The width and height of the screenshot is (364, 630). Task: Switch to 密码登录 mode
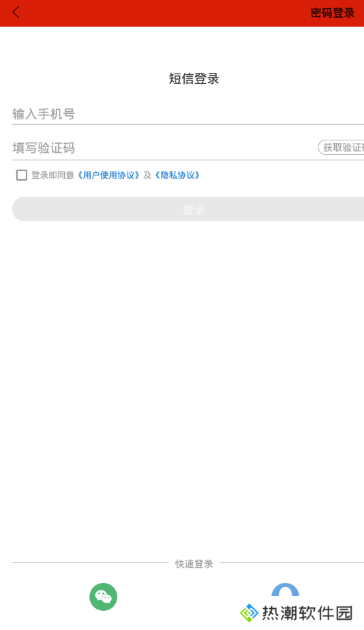click(332, 13)
